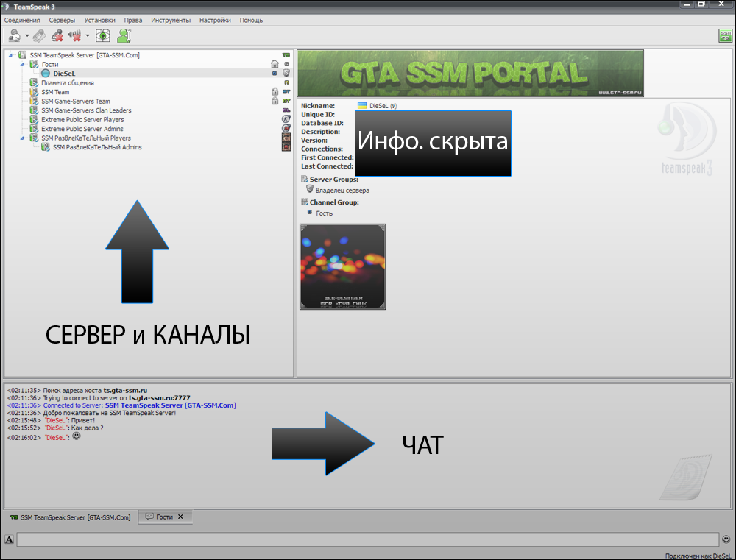Click the tag-shaped toolbar icon
Screen dimensions: 736x560
pyautogui.click(x=40, y=35)
